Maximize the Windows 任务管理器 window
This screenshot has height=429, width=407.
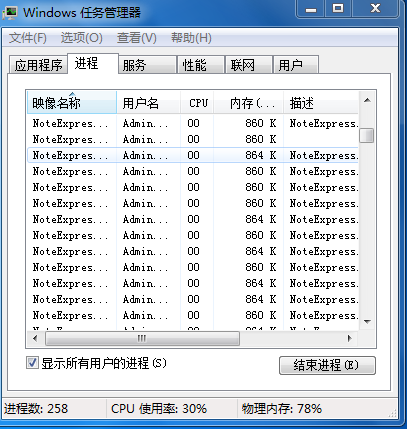tap(338, 9)
